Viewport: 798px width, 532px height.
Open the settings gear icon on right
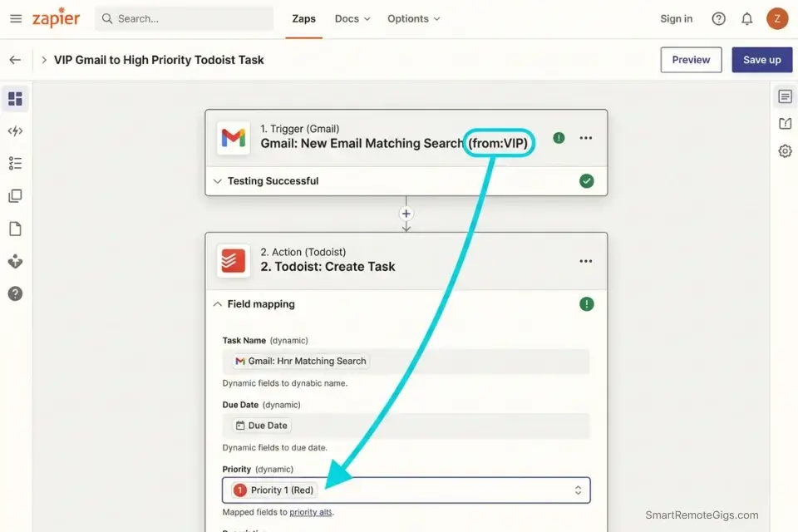tap(785, 151)
